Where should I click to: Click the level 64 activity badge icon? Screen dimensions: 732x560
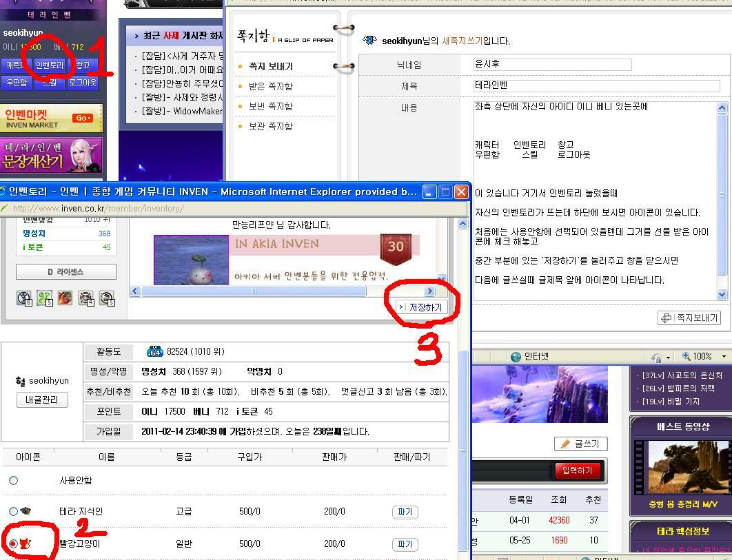[154, 351]
